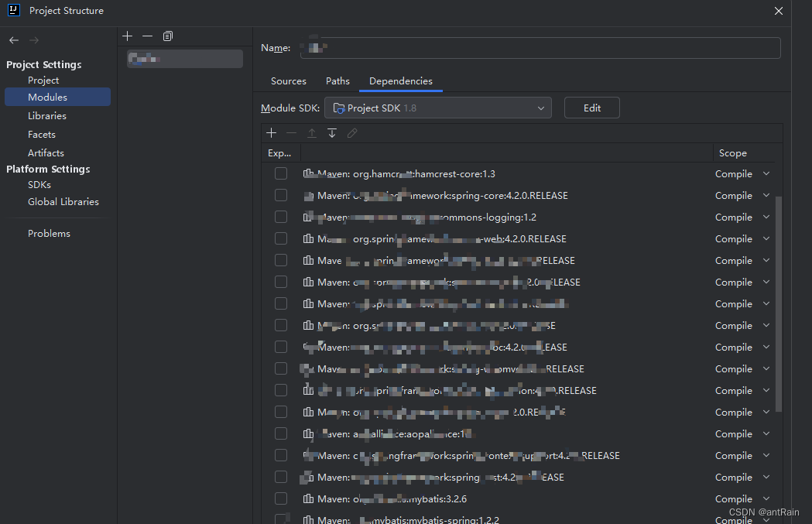This screenshot has height=524, width=812.
Task: Remove the selected module with the minus icon
Action: (148, 36)
